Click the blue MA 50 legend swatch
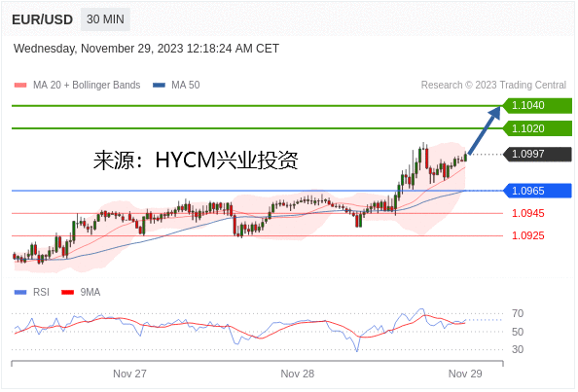 point(159,85)
